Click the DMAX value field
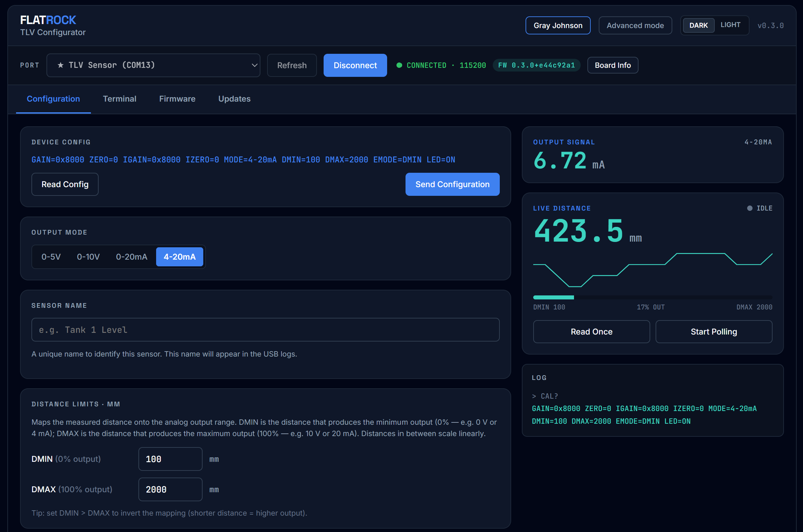The image size is (803, 532). tap(170, 489)
